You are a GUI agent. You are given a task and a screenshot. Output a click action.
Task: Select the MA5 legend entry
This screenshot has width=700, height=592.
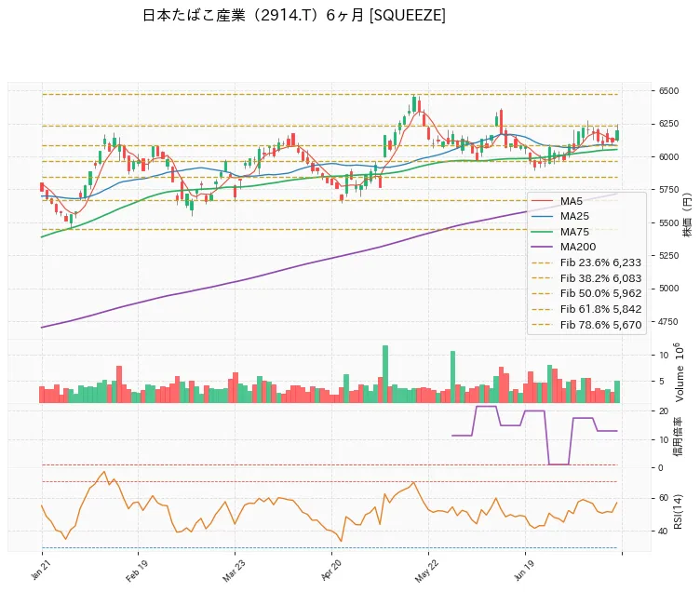coord(557,201)
